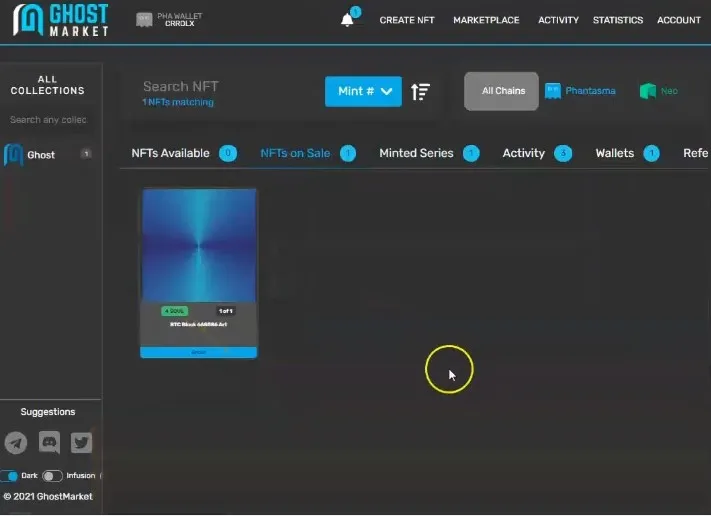Image resolution: width=711 pixels, height=516 pixels.
Task: Open ACTIVITY in the top navigation
Action: [x=558, y=20]
